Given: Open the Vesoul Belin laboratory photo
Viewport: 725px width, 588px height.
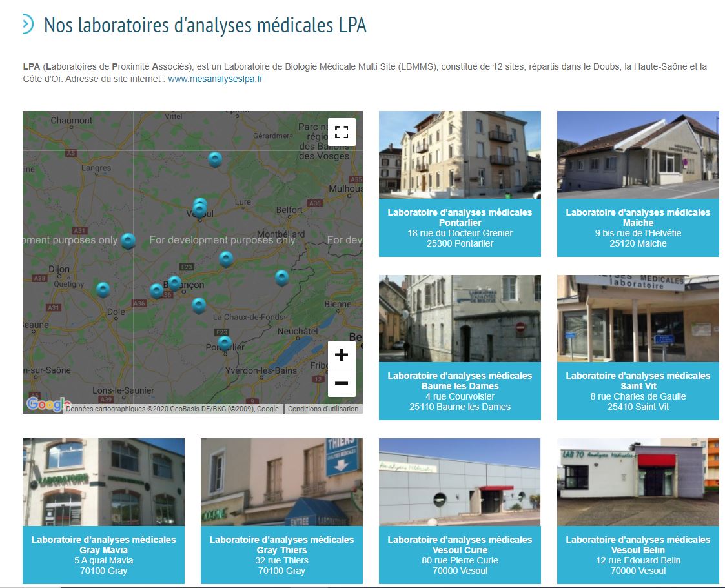Looking at the screenshot, I should pyautogui.click(x=638, y=482).
